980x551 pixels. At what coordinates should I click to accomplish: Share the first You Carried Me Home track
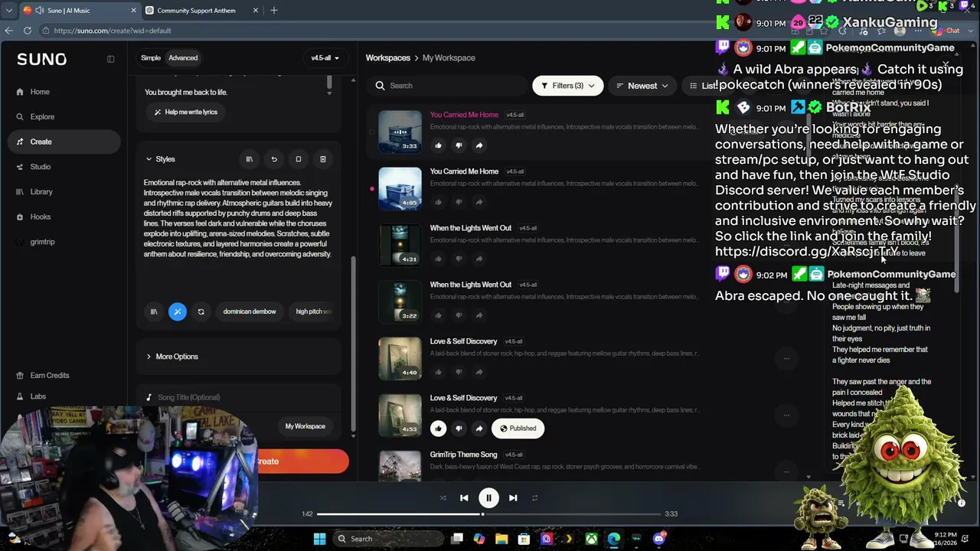pyautogui.click(x=479, y=145)
